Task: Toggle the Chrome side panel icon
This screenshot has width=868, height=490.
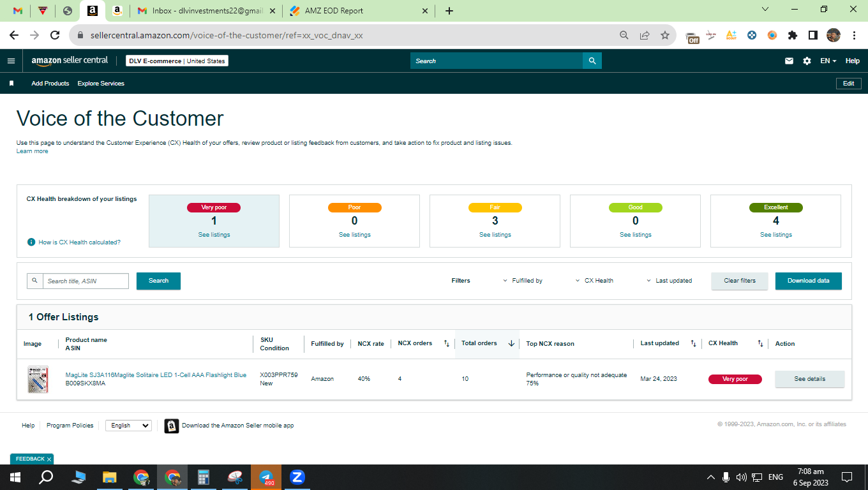Action: click(813, 36)
